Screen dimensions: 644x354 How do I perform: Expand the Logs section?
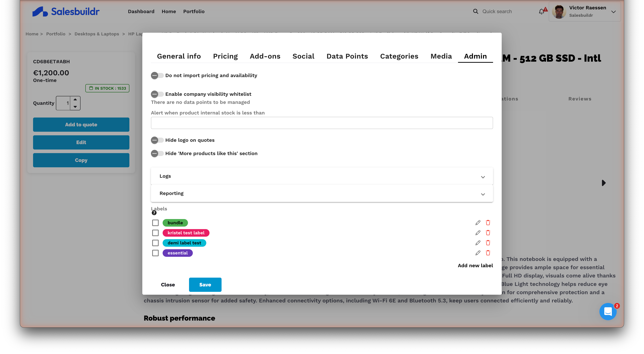[322, 176]
